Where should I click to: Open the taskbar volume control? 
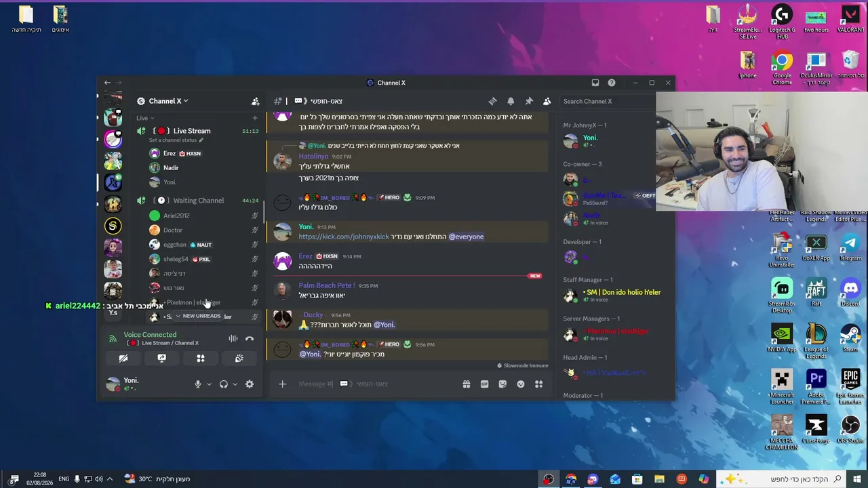pyautogui.click(x=99, y=479)
